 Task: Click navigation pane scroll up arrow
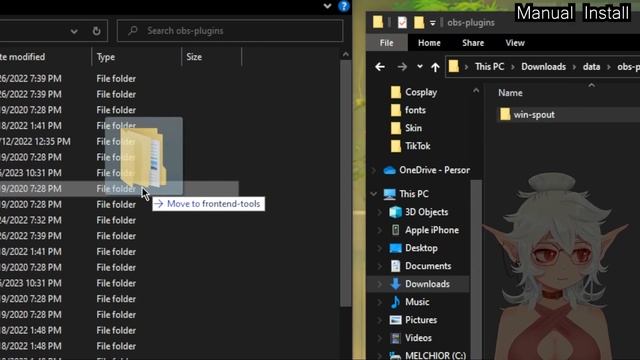coord(476,91)
